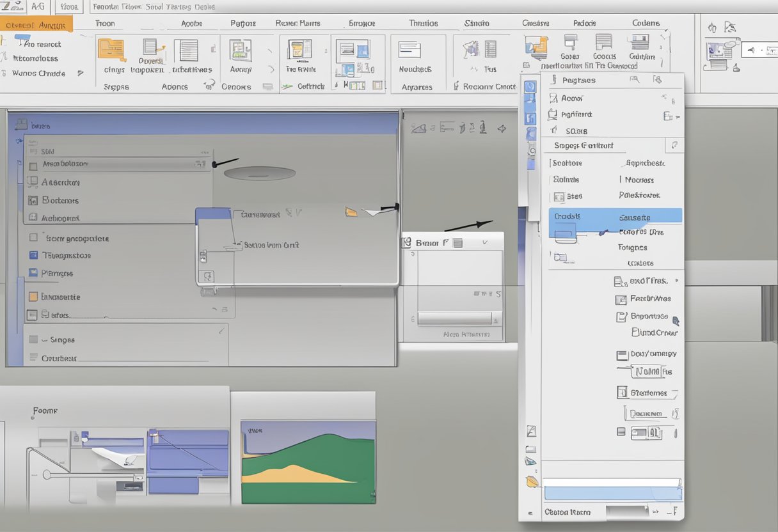Click the 'Staes' icon in the side panel
The width and height of the screenshot is (778, 532).
coord(559,197)
